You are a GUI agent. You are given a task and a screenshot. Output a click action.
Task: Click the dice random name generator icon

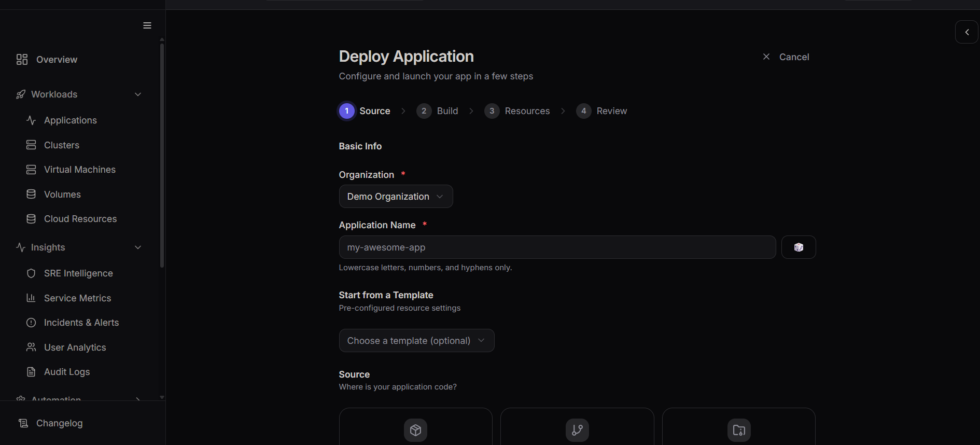pos(798,247)
